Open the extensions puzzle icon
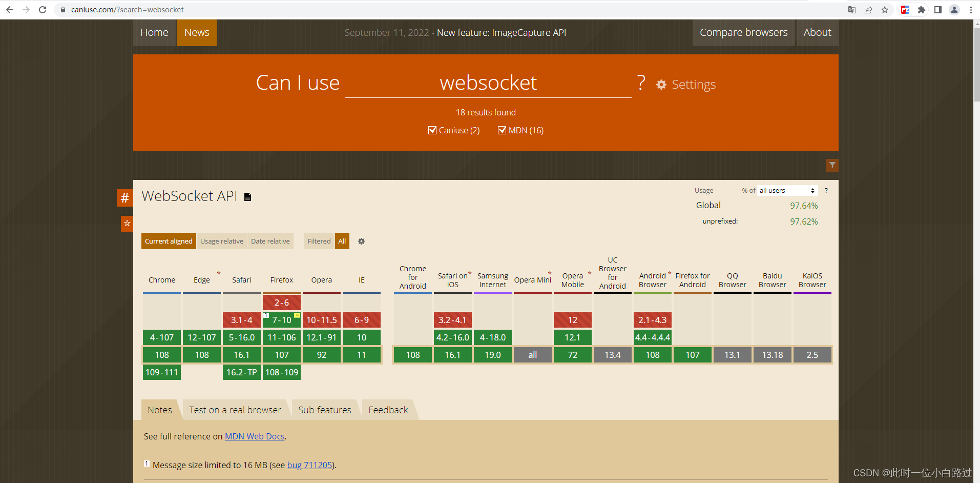980x483 pixels. click(922, 10)
